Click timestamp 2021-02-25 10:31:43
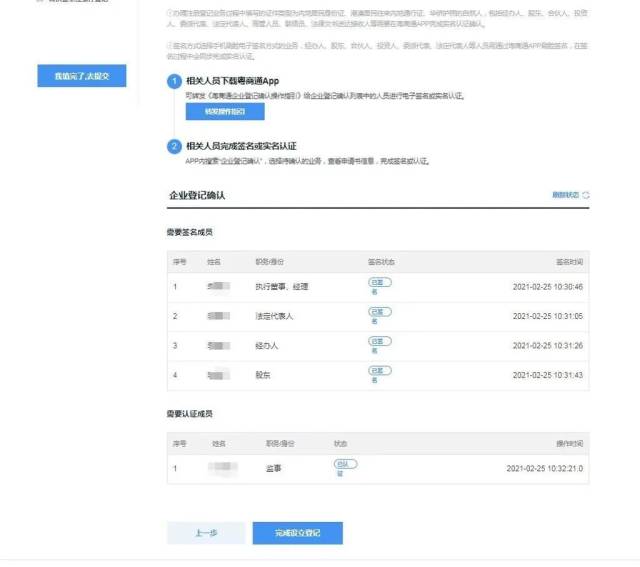640x567 pixels. [x=548, y=375]
